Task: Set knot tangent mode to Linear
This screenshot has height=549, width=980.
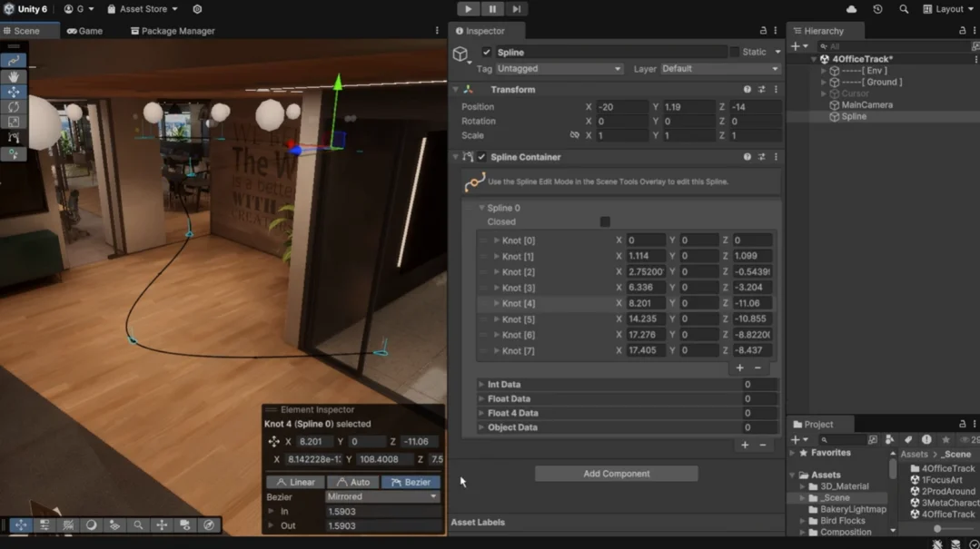Action: click(295, 482)
